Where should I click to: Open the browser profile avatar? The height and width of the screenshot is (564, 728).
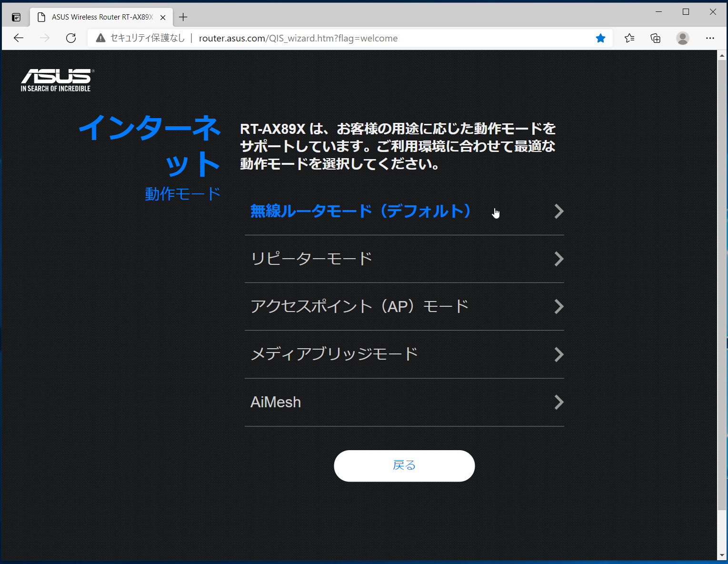click(683, 38)
